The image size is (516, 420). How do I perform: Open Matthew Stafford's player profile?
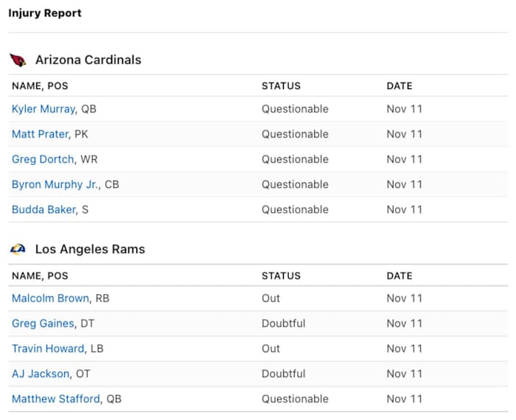pyautogui.click(x=55, y=399)
